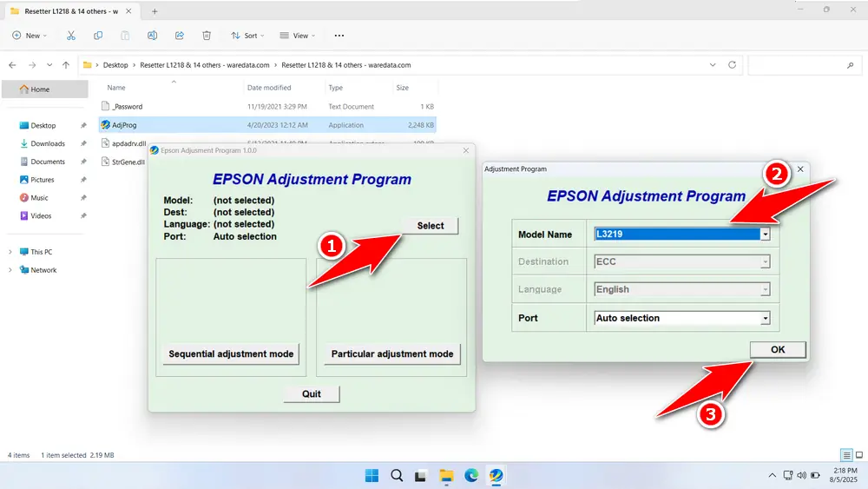Open File Explorer from taskbar
The width and height of the screenshot is (868, 489).
tap(446, 475)
